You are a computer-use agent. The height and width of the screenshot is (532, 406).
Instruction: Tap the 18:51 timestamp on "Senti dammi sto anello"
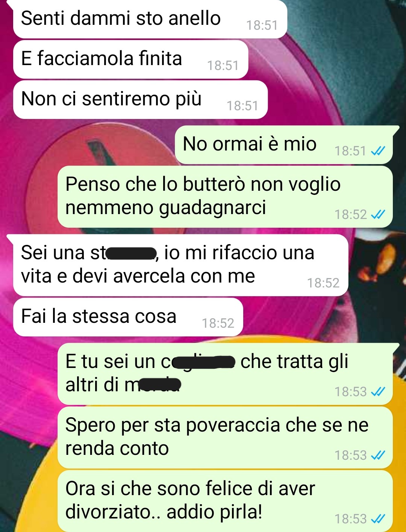262,25
